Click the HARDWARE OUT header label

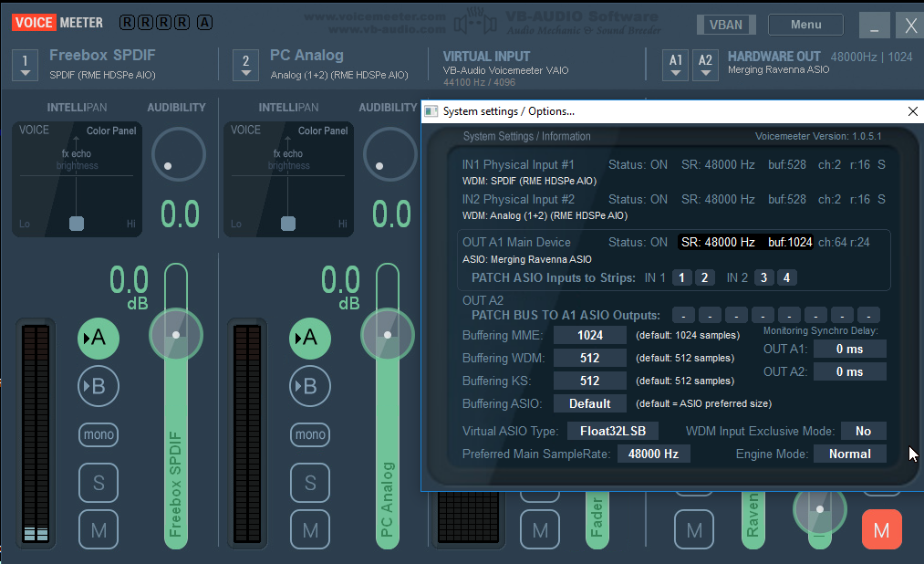pos(773,57)
